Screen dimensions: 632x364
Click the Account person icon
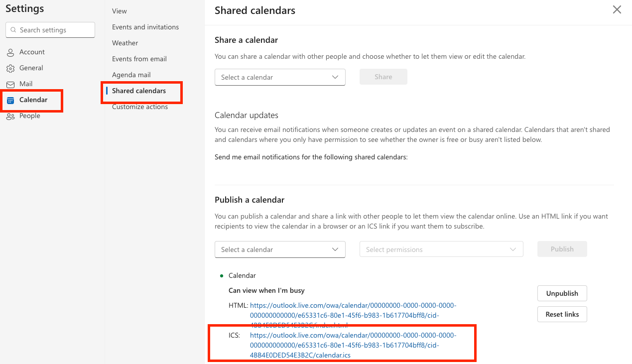[10, 52]
